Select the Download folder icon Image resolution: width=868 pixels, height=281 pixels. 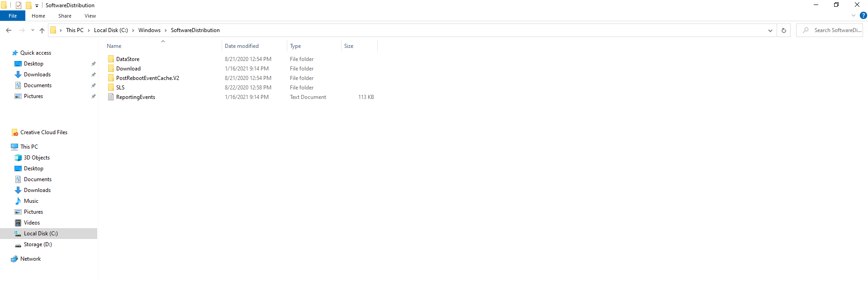[111, 68]
